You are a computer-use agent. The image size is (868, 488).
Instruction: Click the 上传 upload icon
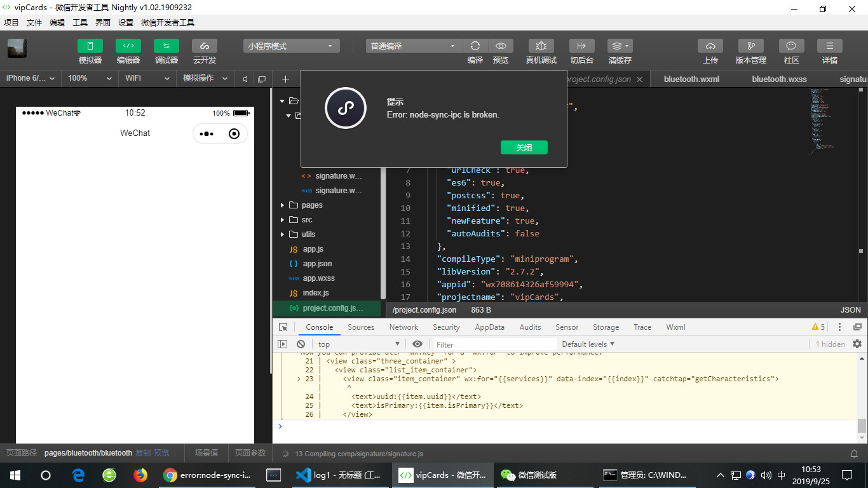click(710, 46)
